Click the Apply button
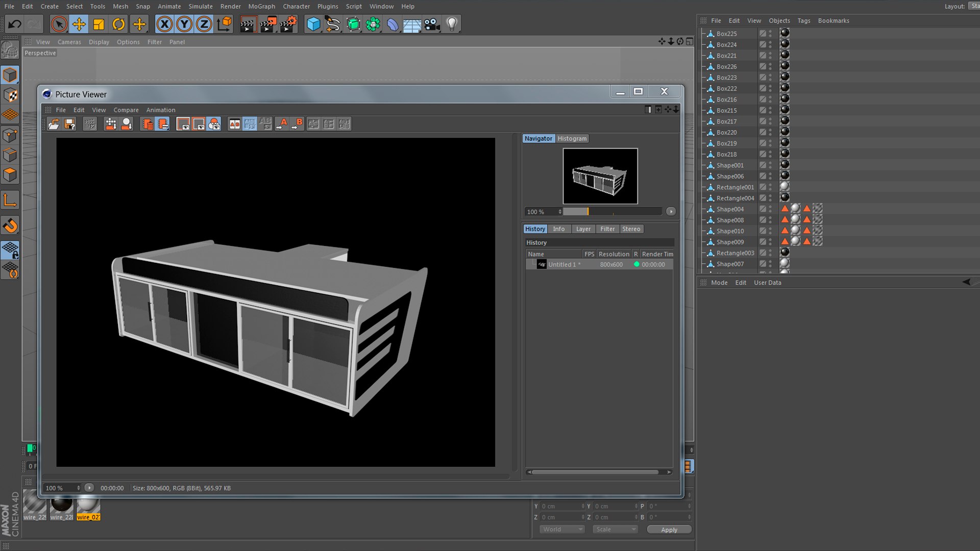This screenshot has width=980, height=551. (x=669, y=530)
